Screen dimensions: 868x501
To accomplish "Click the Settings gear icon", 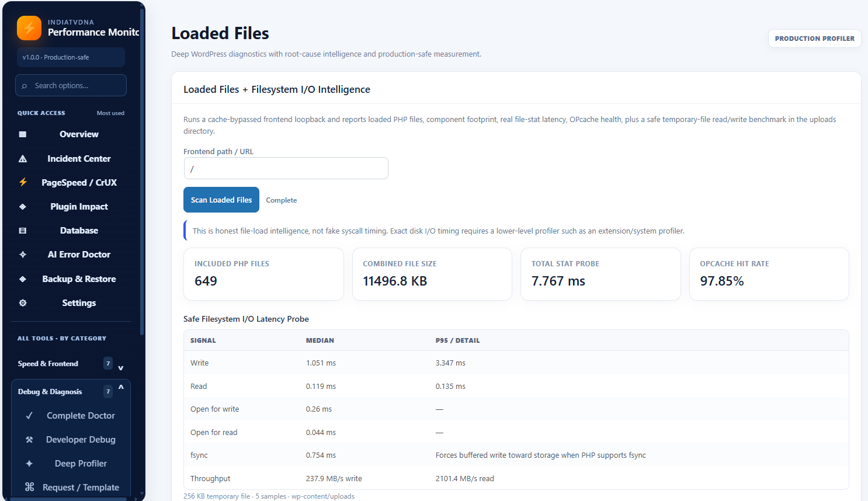I will [23, 303].
